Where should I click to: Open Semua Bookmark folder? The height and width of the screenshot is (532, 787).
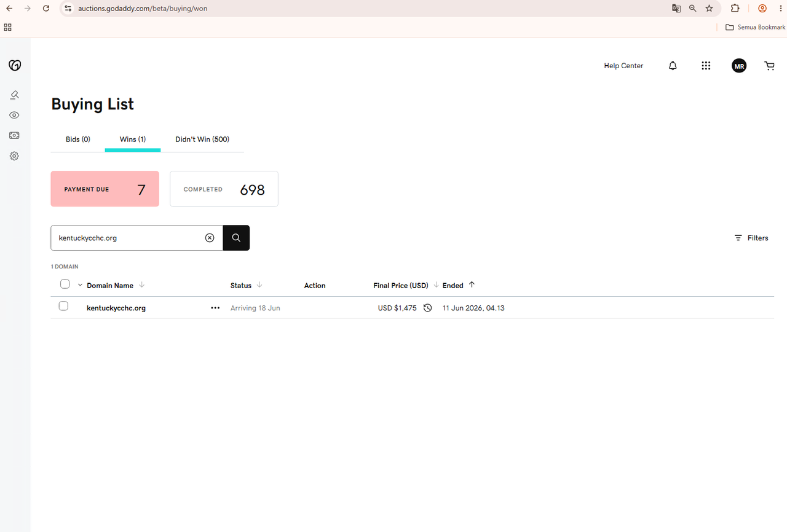coord(755,27)
